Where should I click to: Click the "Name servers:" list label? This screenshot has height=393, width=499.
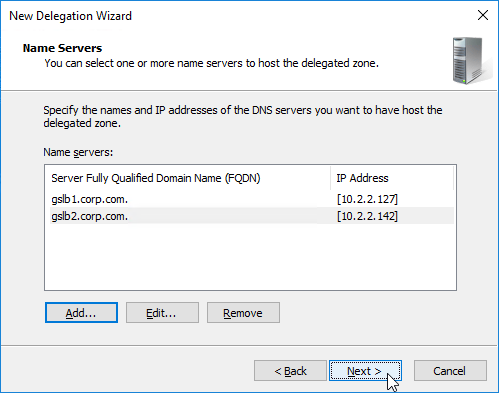pyautogui.click(x=78, y=152)
